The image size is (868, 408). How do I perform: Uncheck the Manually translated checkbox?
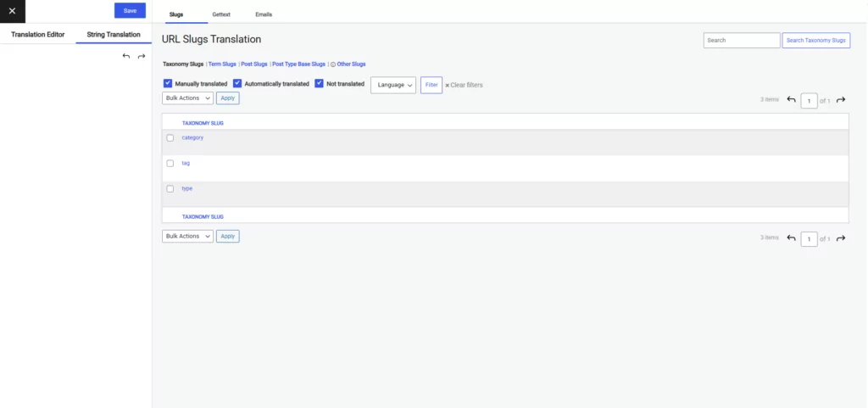(x=168, y=84)
